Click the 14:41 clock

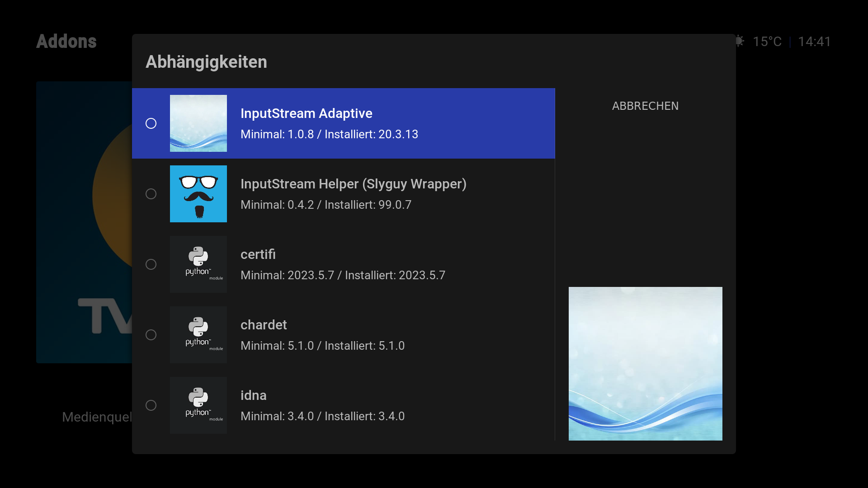pyautogui.click(x=814, y=42)
